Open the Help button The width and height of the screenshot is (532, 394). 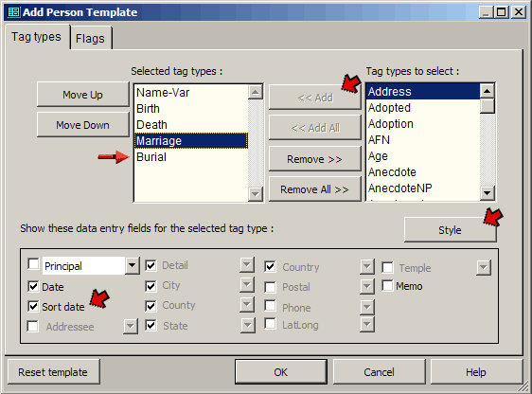coord(476,372)
